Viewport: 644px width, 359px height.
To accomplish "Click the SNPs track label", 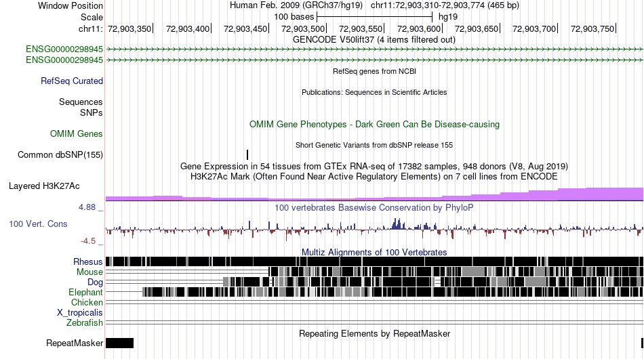I will pyautogui.click(x=92, y=112).
